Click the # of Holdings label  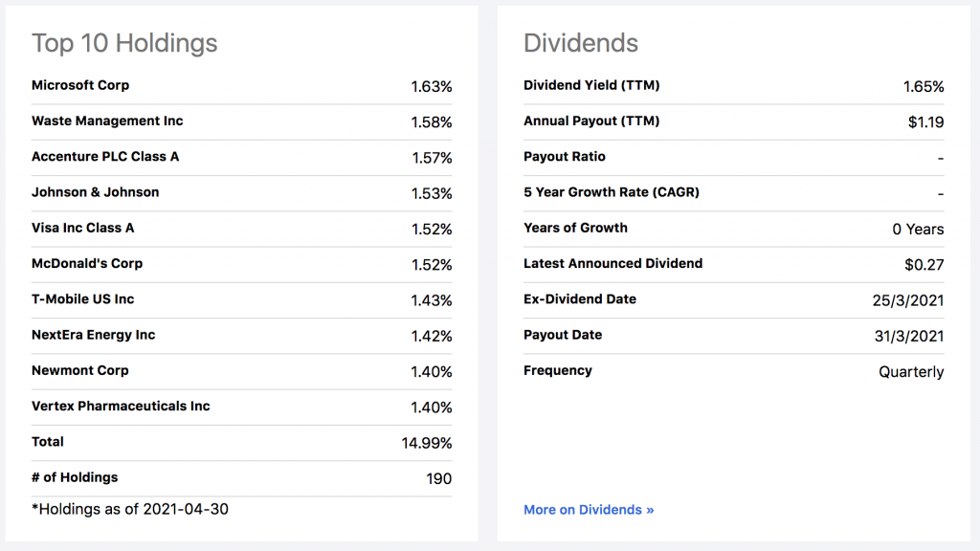[75, 477]
